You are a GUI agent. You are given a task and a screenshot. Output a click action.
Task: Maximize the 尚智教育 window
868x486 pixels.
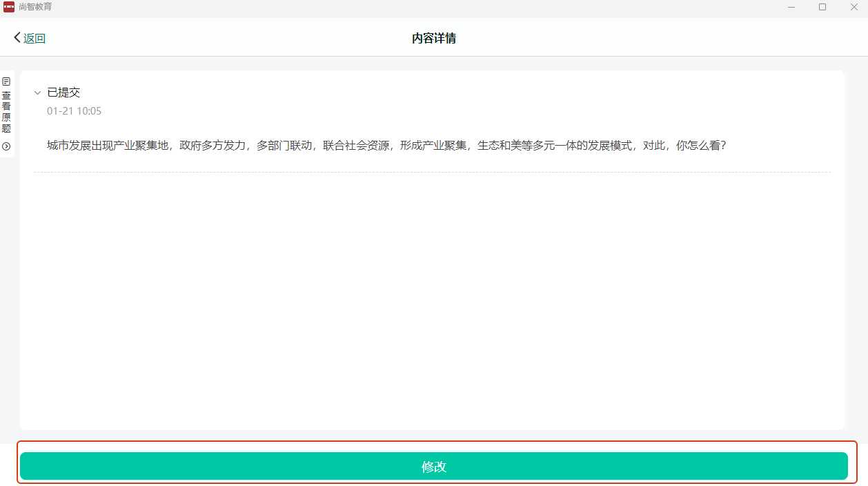point(822,7)
